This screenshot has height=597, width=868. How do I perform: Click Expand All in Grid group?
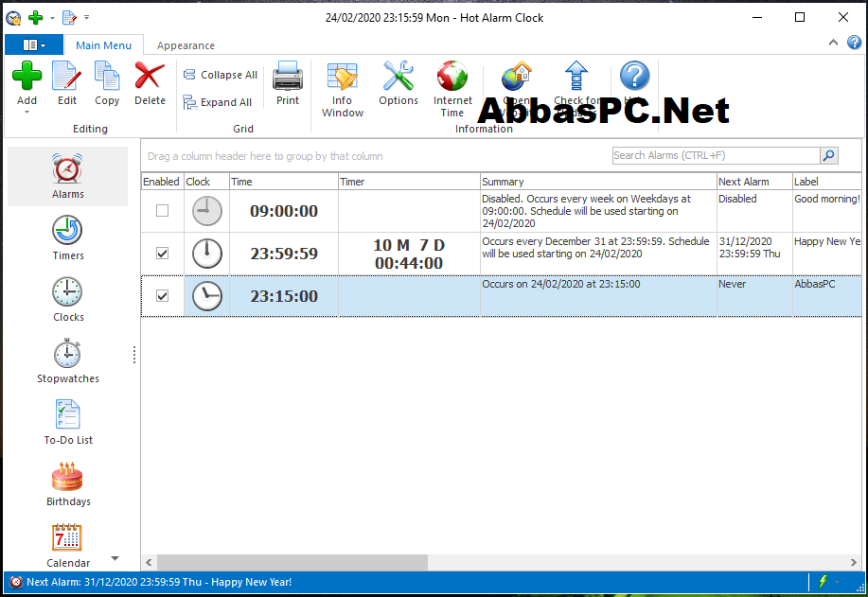(x=218, y=102)
